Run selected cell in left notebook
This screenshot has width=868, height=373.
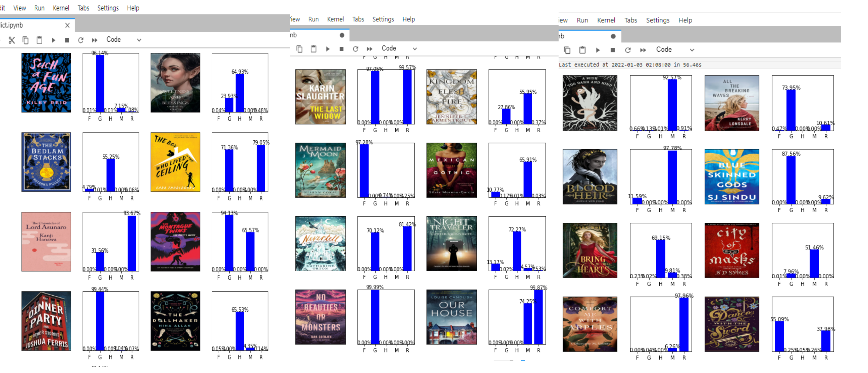53,40
